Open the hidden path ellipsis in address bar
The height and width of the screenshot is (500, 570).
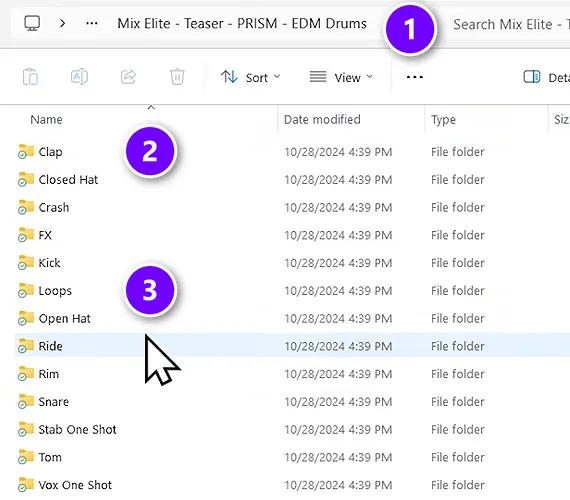click(92, 24)
